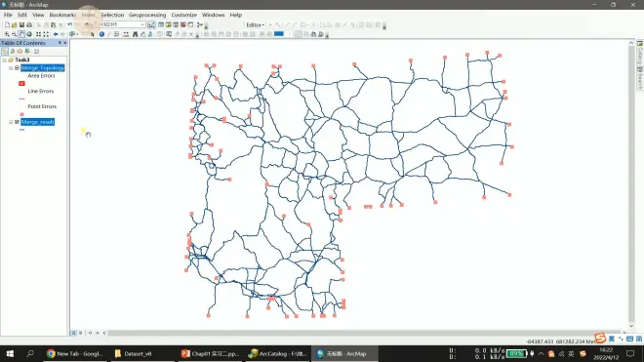
Task: Open the Find binoculars tool
Action: click(135, 34)
